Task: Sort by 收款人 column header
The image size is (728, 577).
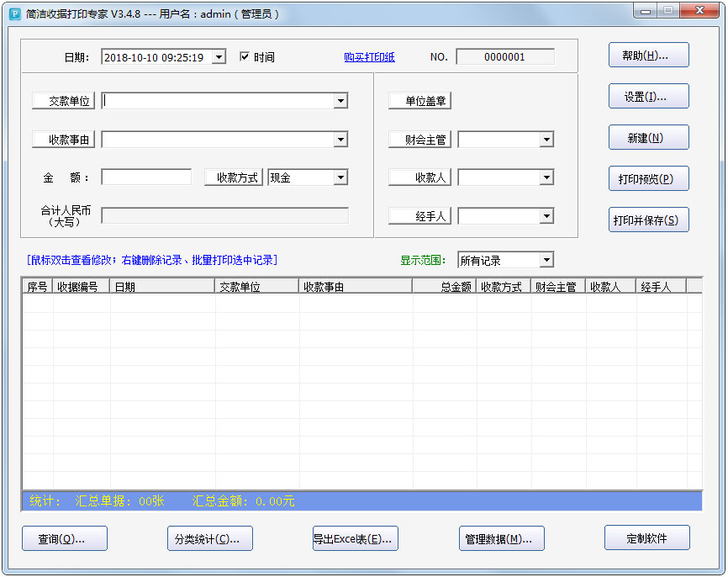Action: point(610,287)
